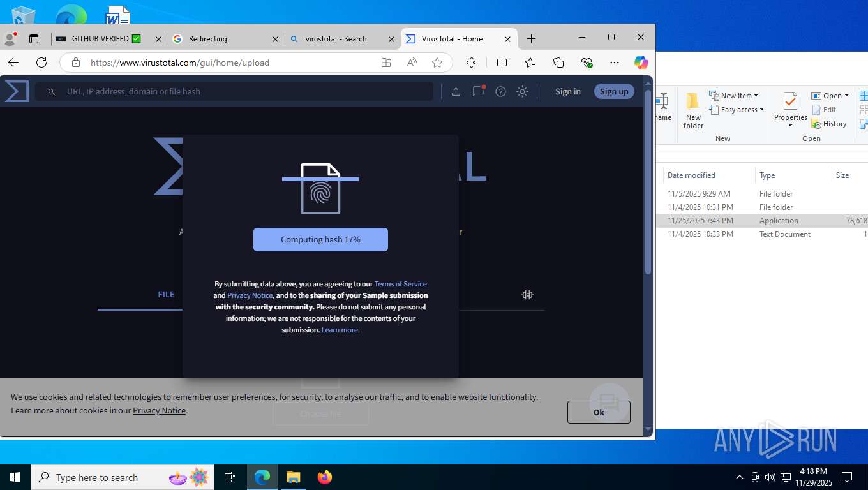
Task: Toggle the VirusTotal light/dark theme icon
Action: [522, 91]
